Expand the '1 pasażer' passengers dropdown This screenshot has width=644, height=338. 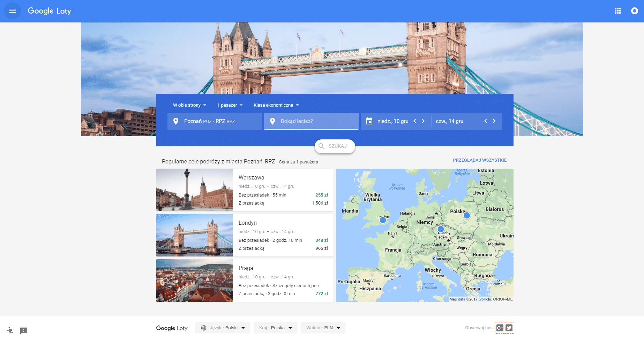(x=230, y=105)
